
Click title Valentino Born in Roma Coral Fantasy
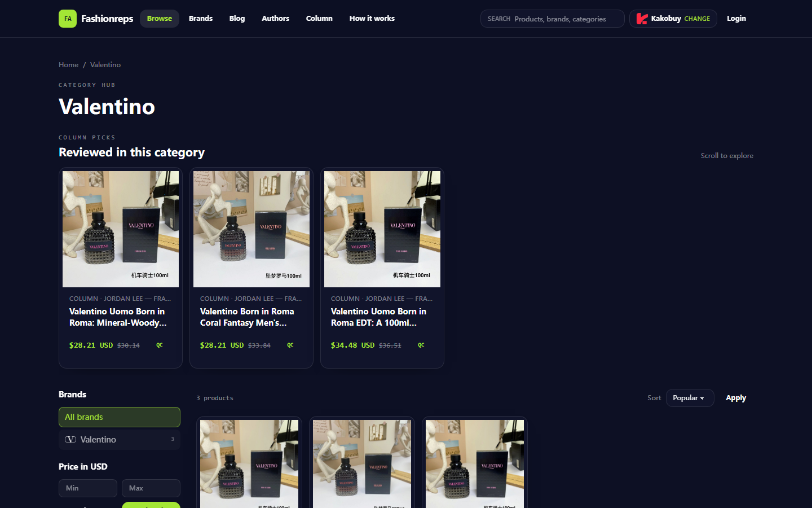pos(247,317)
